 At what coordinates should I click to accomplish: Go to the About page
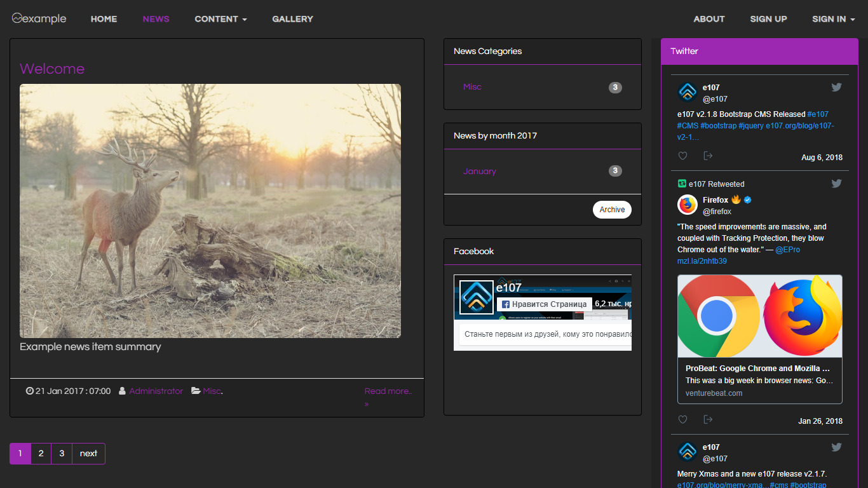pyautogui.click(x=709, y=19)
